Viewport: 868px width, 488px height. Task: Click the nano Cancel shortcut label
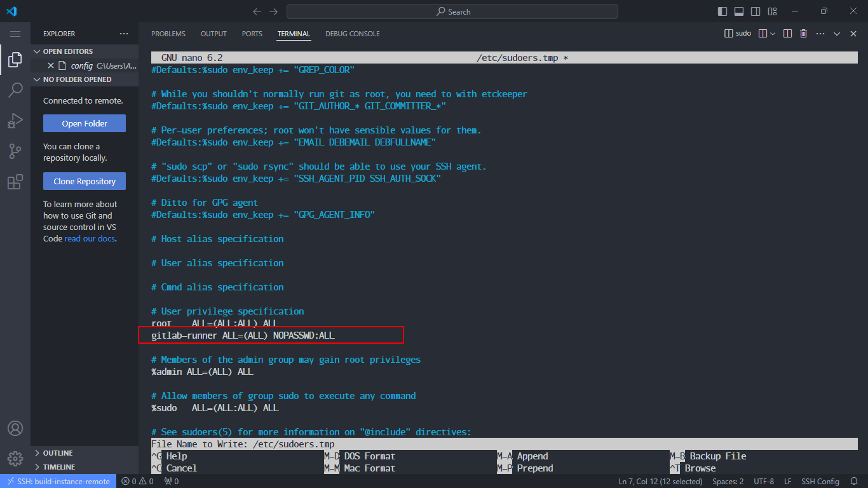coord(182,468)
